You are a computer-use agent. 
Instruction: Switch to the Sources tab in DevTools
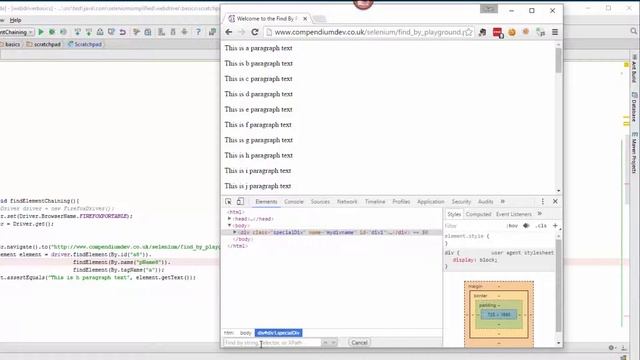320,202
